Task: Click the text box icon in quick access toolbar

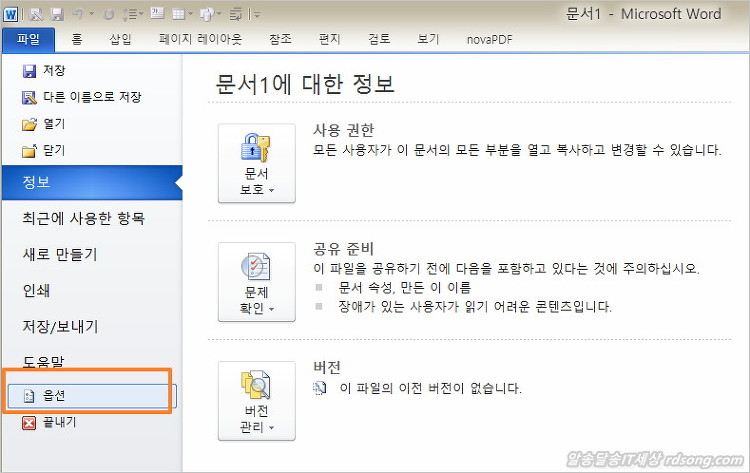Action: (x=157, y=14)
